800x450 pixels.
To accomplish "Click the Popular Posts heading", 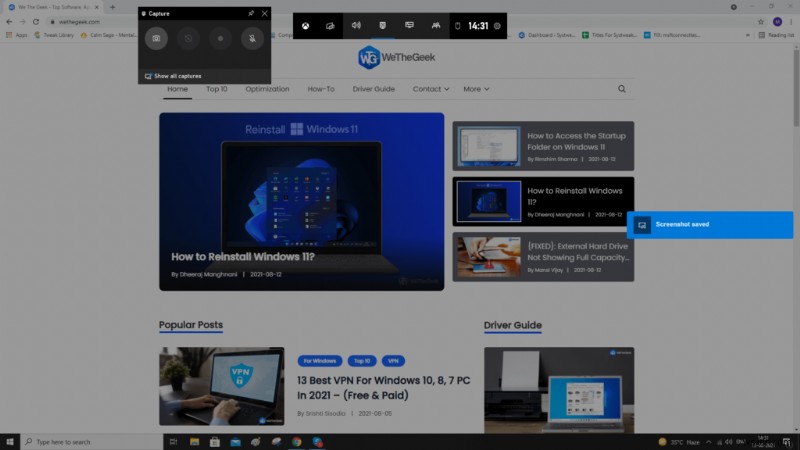I will click(x=191, y=325).
